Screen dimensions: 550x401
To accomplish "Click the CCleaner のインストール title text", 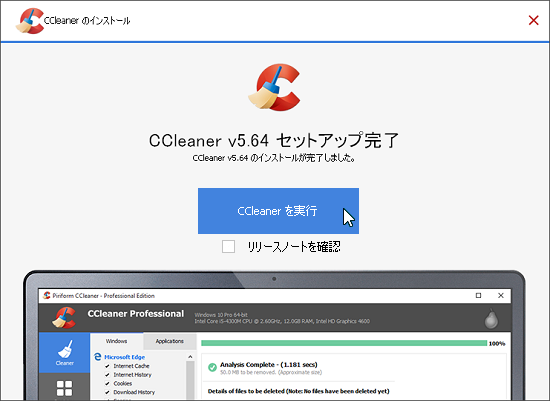I will tap(87, 21).
